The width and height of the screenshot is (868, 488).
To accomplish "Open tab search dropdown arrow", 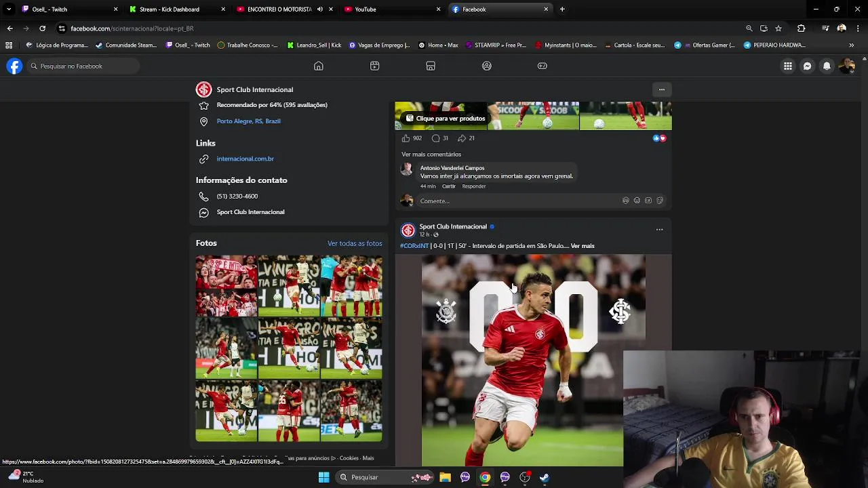I will tap(8, 9).
